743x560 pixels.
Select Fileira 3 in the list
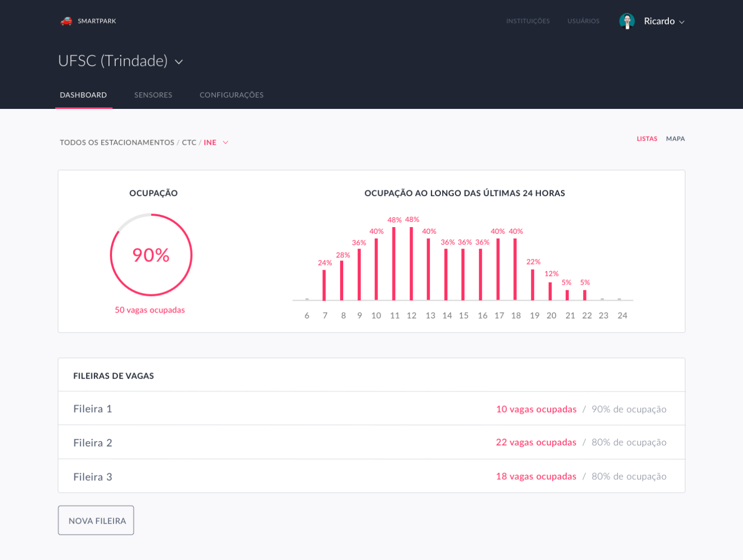pyautogui.click(x=93, y=477)
